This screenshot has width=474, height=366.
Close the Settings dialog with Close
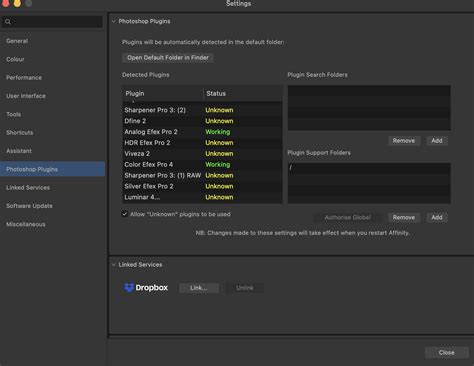(x=446, y=352)
